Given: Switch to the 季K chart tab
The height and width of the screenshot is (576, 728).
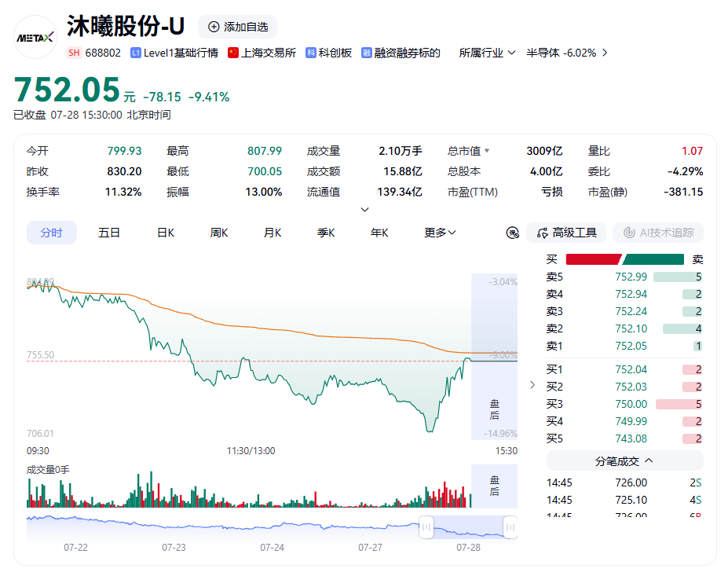Looking at the screenshot, I should coord(326,233).
